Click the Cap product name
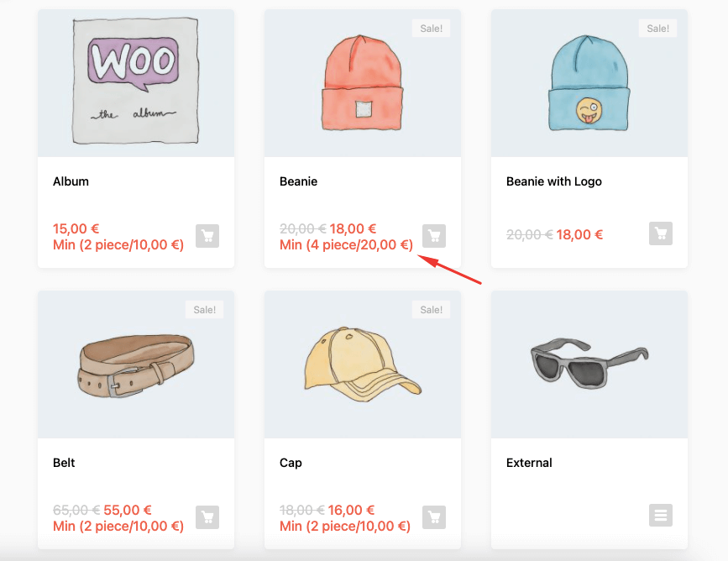This screenshot has width=728, height=561. (291, 463)
